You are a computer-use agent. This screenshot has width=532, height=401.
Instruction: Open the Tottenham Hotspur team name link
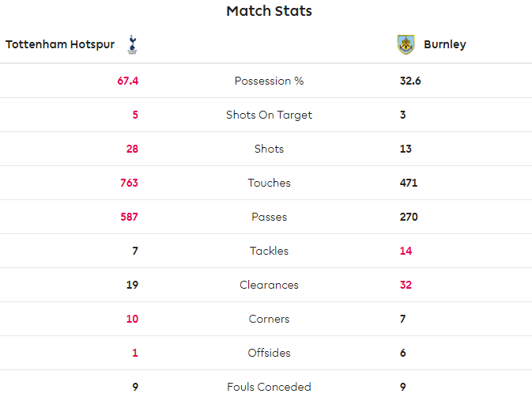[60, 44]
